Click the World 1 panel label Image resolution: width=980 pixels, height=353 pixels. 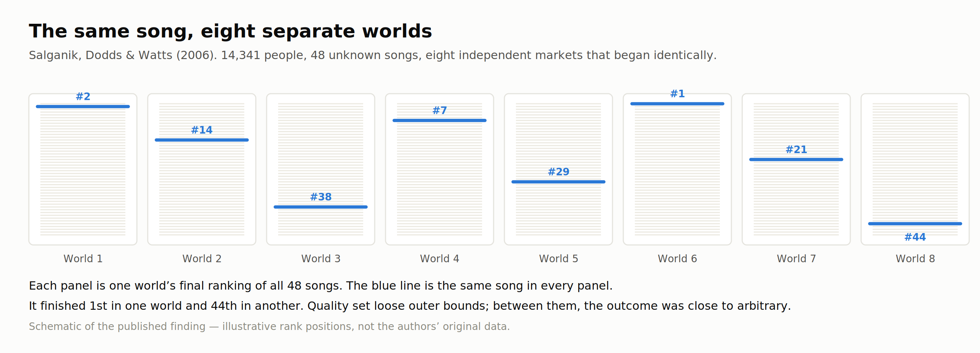83,259
